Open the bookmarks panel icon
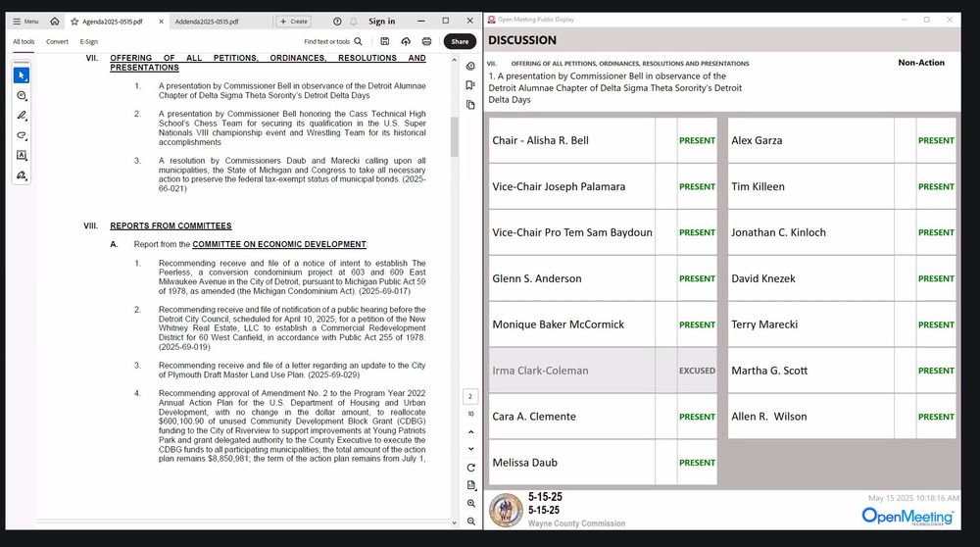The width and height of the screenshot is (980, 547). click(470, 85)
